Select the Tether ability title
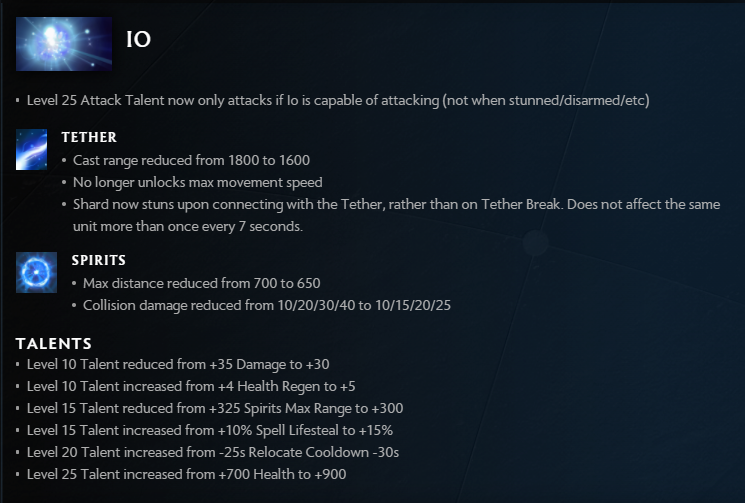Viewport: 745px width, 503px height. click(89, 137)
